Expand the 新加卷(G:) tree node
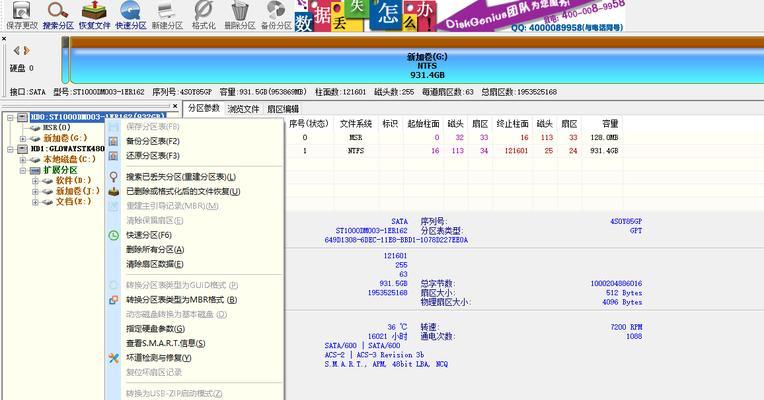Screen dimensions: 764x400 [x=23, y=138]
